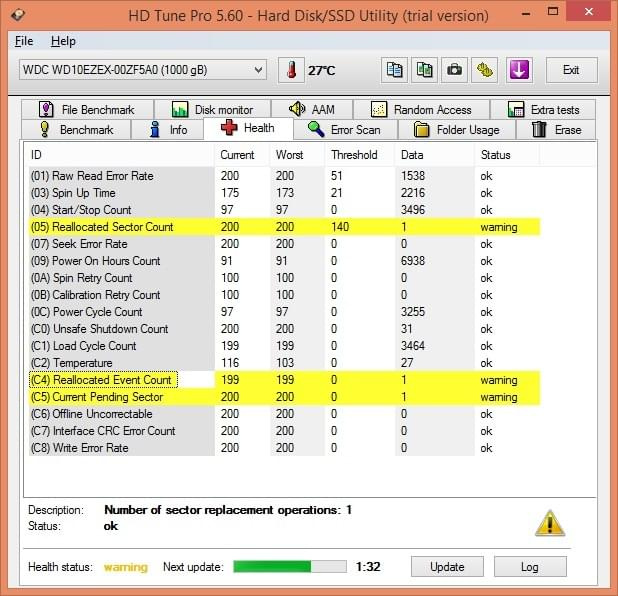Select the (0A) Spin Retry Count row
618x596 pixels.
[285, 278]
